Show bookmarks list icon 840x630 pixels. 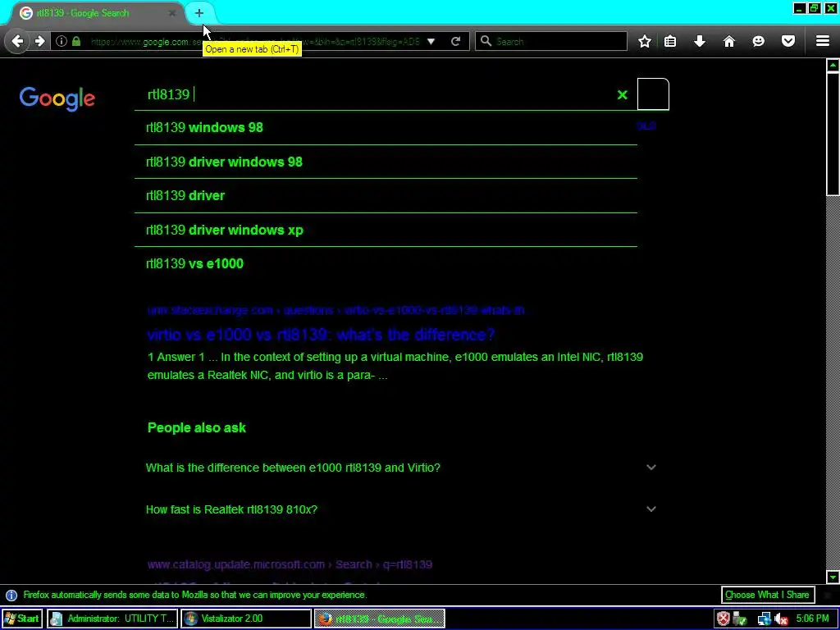(x=670, y=41)
